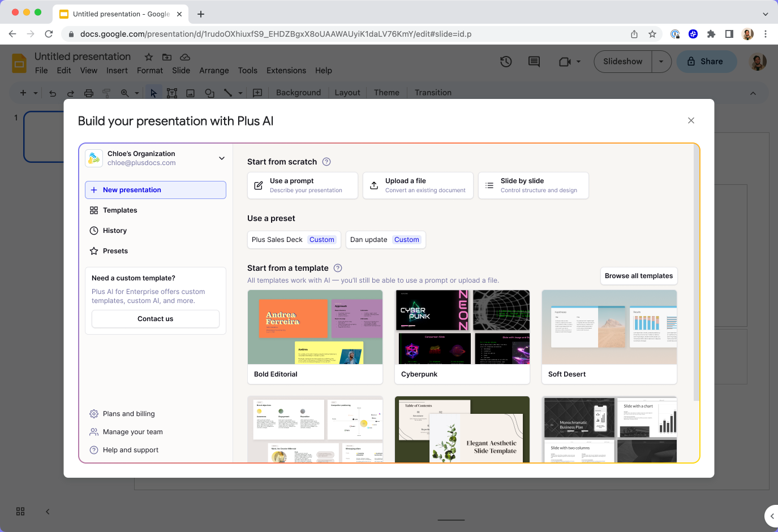Screen dimensions: 778x532
Task: Click the Contact us button
Action: point(156,319)
